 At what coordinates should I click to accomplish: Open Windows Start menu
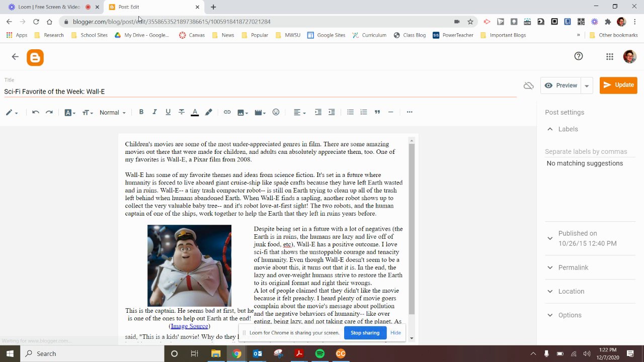pyautogui.click(x=10, y=353)
